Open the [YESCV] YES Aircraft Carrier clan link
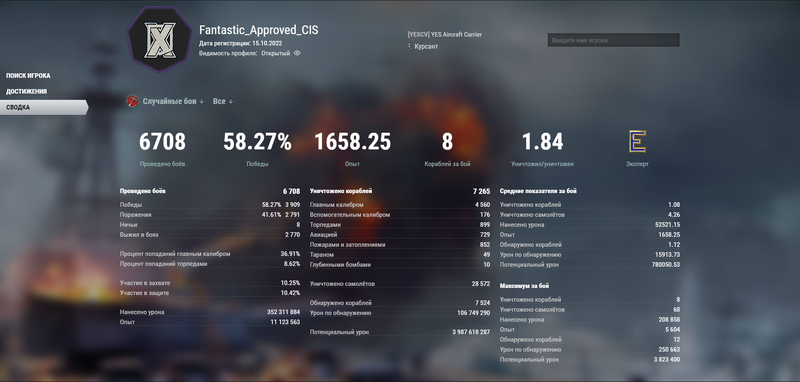Image resolution: width=800 pixels, height=382 pixels. pyautogui.click(x=444, y=35)
